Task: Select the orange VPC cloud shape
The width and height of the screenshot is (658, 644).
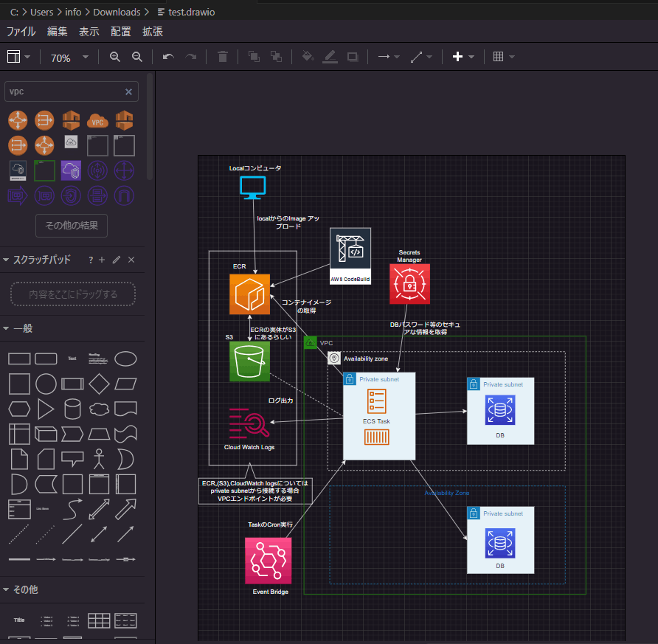Action: click(x=97, y=121)
